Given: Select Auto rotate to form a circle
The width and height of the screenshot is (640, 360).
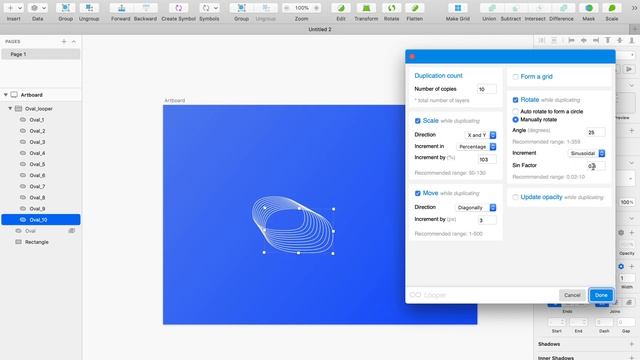Looking at the screenshot, I should point(516,111).
